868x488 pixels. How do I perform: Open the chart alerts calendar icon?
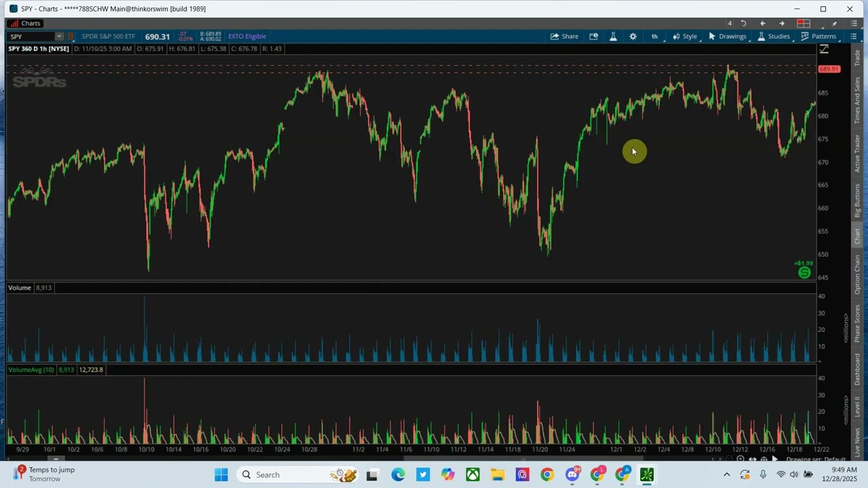pos(594,37)
